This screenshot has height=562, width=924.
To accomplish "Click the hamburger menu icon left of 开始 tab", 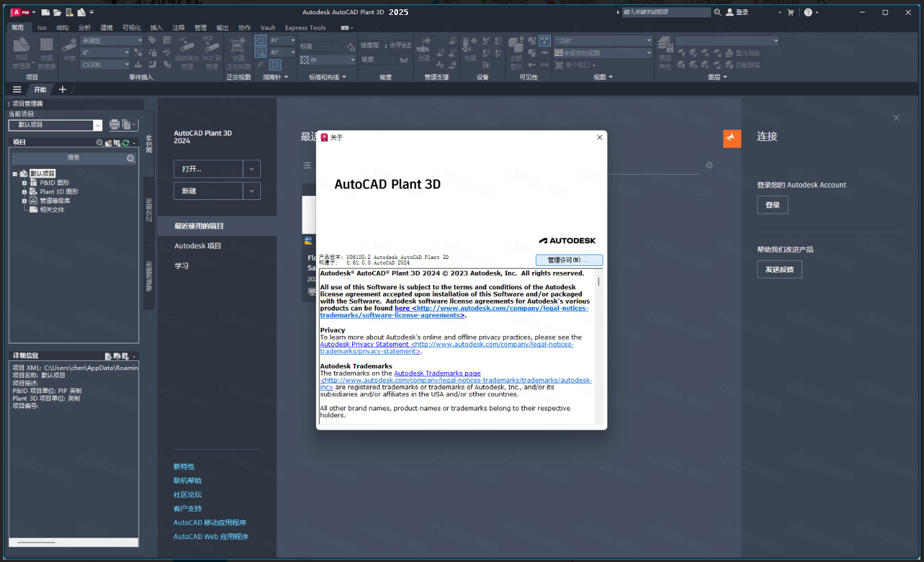I will click(17, 89).
